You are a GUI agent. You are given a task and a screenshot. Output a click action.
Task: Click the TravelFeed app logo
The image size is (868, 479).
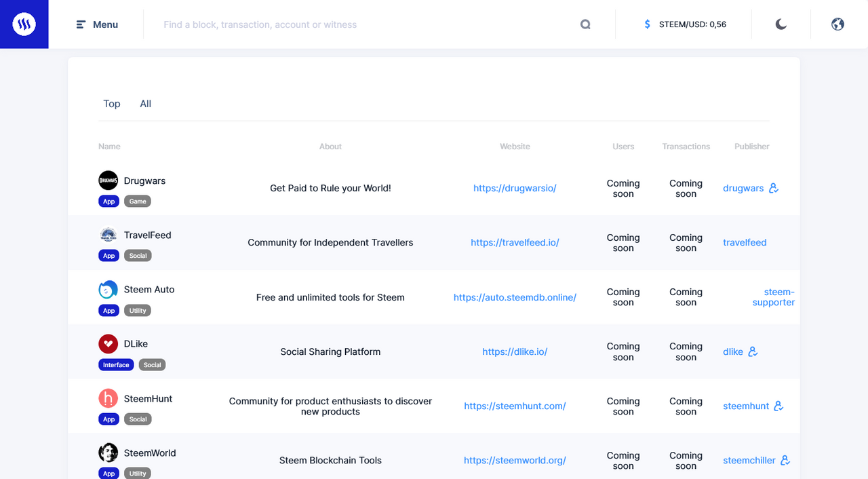(x=108, y=235)
